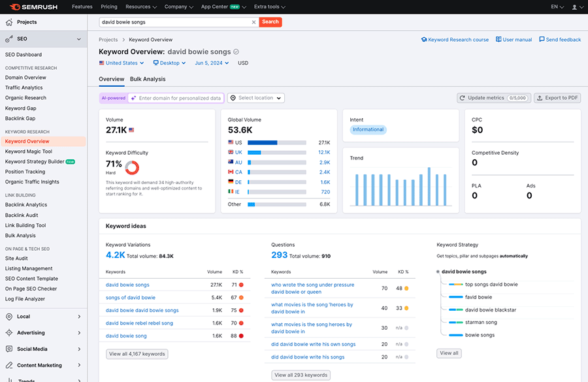Click the Local pin icon

9,317
